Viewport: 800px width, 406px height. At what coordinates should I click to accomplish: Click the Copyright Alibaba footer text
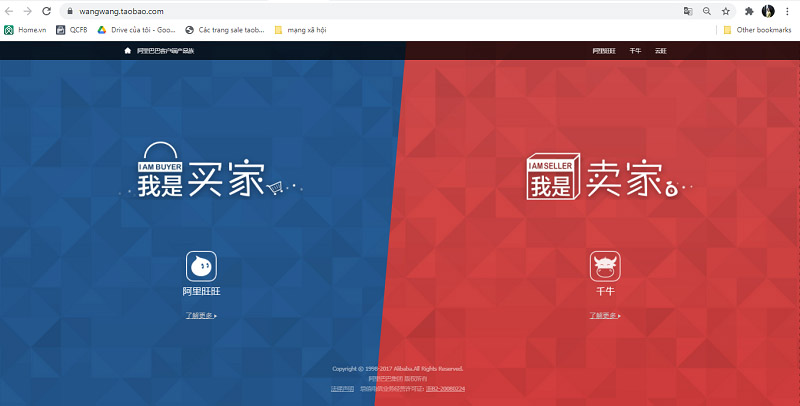coord(398,368)
